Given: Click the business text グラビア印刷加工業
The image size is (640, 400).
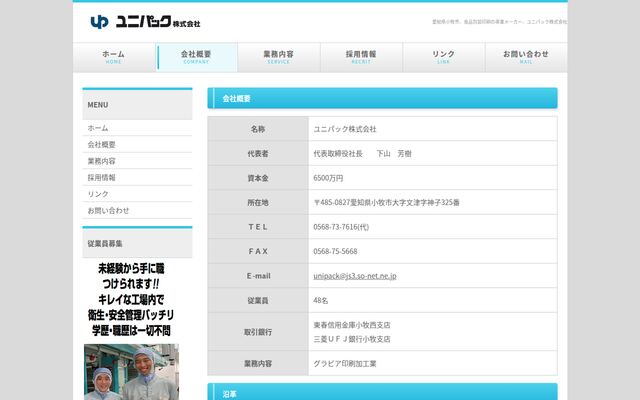Looking at the screenshot, I should pos(345,363).
